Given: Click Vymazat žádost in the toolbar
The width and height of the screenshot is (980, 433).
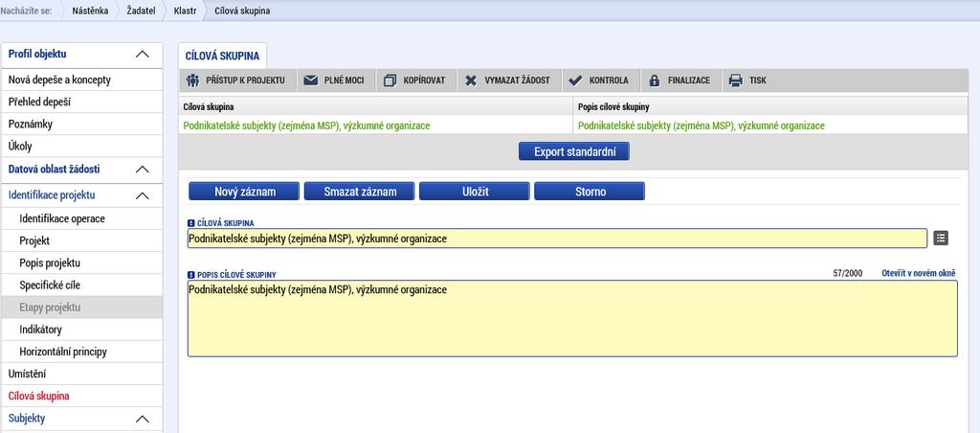Looking at the screenshot, I should click(x=517, y=80).
